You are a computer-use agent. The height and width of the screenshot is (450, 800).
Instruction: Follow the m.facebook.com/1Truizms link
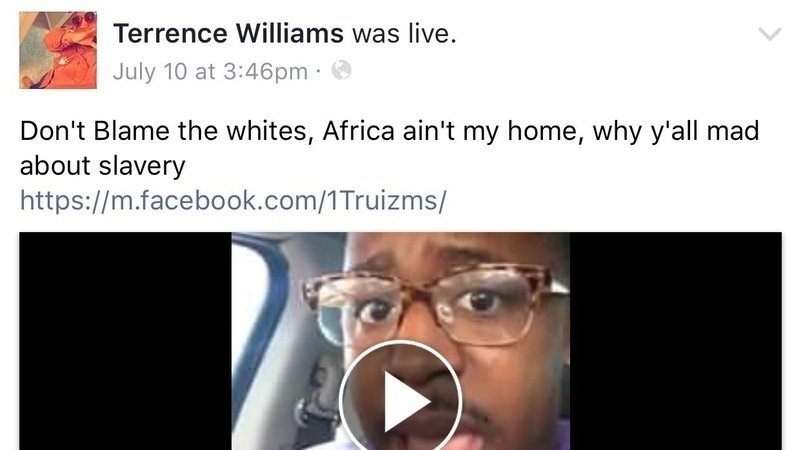(233, 200)
